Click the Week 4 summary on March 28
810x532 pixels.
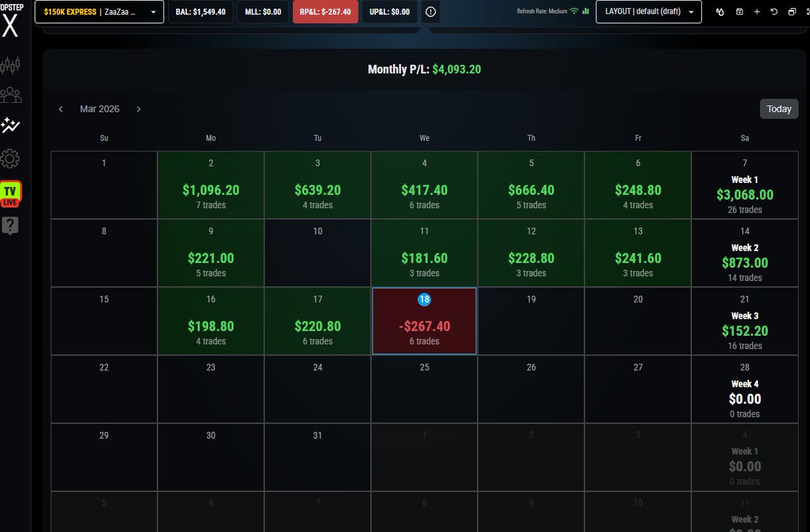coord(745,389)
